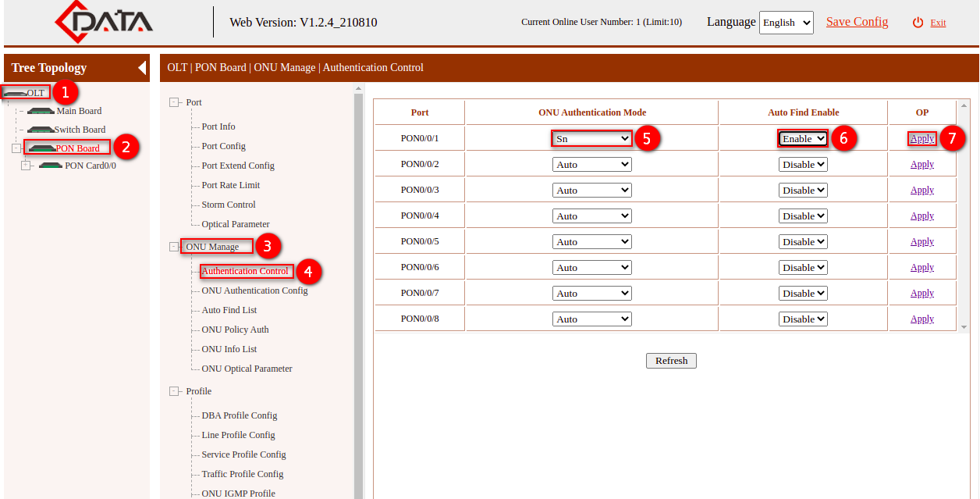Screen dimensions: 980x499
Task: Click the Apply link for PON0/0/4
Action: (921, 216)
